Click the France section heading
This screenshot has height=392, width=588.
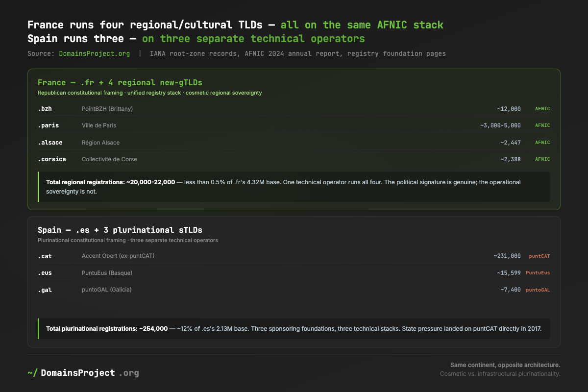(119, 82)
